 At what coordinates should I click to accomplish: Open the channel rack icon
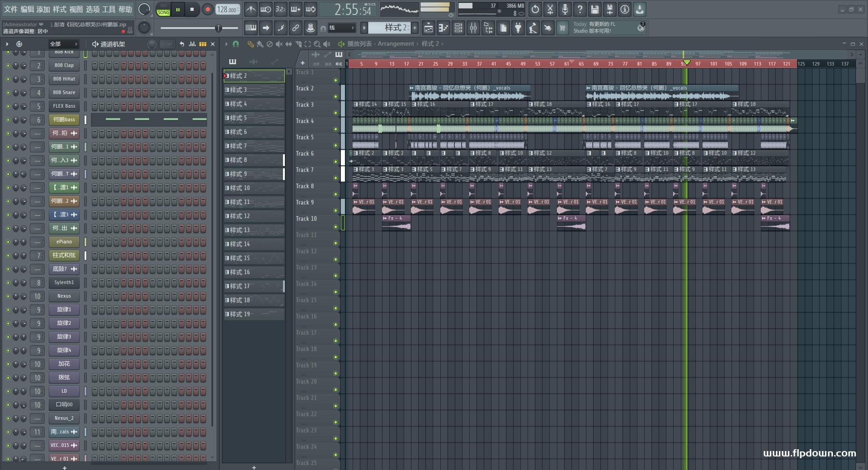[x=458, y=28]
